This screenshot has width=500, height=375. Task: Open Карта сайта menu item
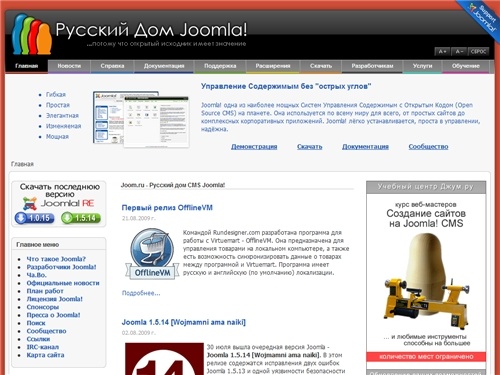(x=45, y=355)
